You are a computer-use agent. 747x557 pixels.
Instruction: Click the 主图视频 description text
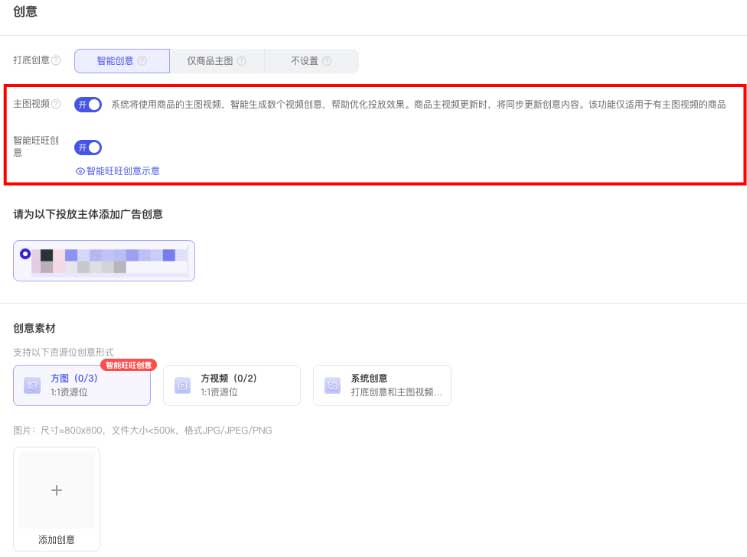[x=418, y=104]
